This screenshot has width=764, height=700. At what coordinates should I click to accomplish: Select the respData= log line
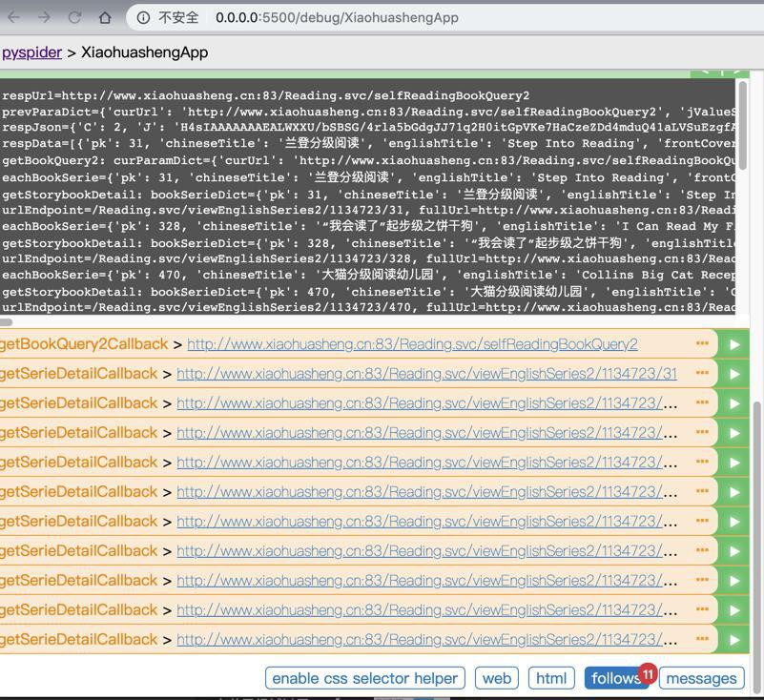(368, 143)
